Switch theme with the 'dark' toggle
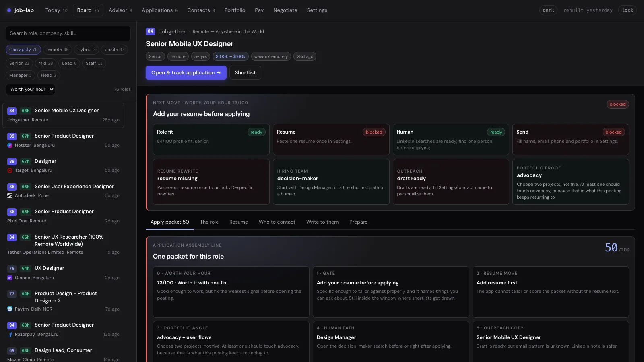 548,10
